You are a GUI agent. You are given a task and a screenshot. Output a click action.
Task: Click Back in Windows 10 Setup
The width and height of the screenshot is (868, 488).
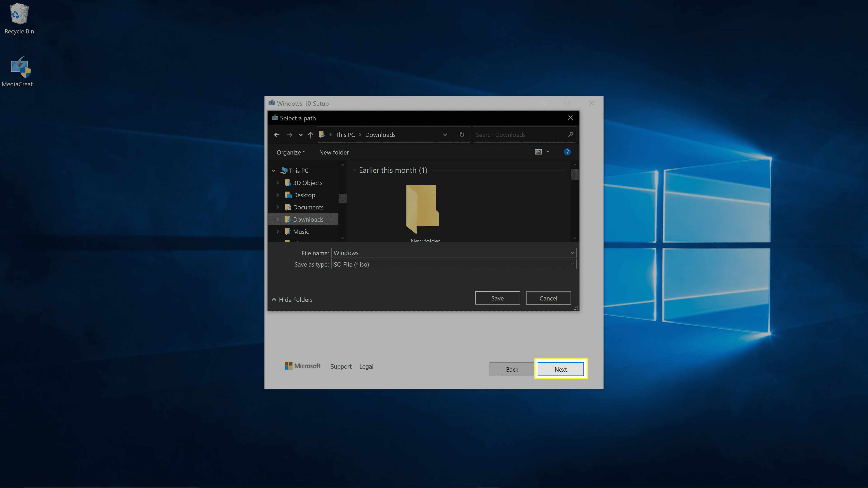click(512, 369)
